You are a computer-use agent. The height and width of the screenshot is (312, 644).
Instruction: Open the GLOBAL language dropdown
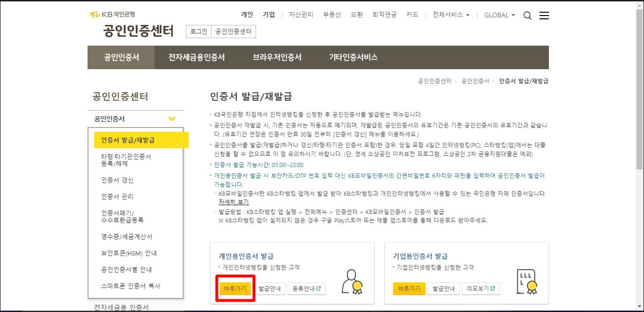[x=499, y=15]
